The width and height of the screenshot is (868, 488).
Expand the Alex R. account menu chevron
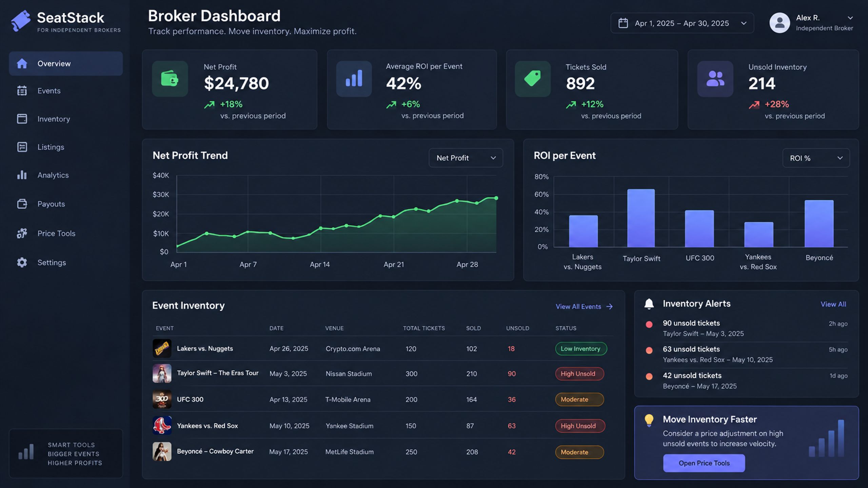[x=850, y=18]
